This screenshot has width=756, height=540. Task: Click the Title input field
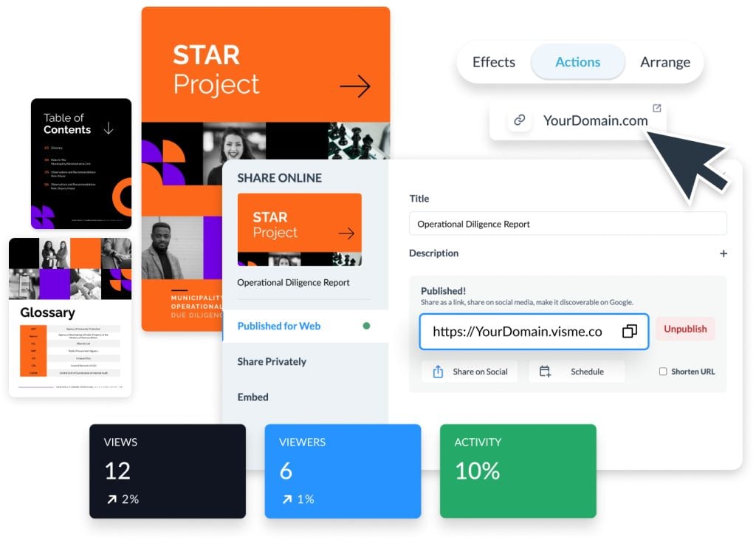(x=567, y=224)
